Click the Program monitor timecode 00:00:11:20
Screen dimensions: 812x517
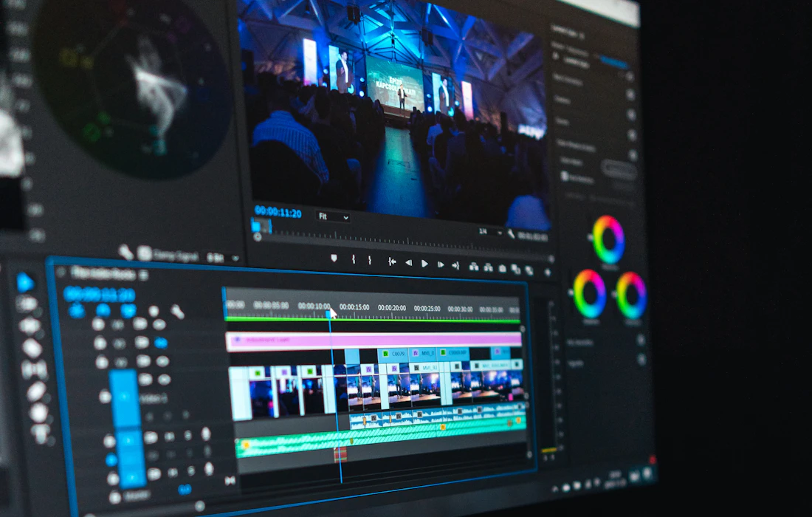(278, 212)
